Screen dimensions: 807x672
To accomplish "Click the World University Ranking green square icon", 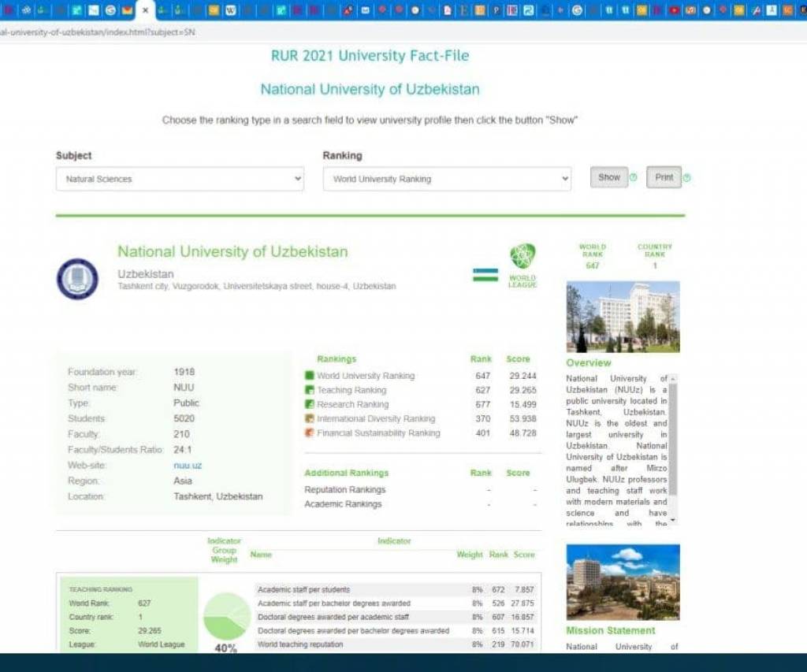I will [x=310, y=376].
